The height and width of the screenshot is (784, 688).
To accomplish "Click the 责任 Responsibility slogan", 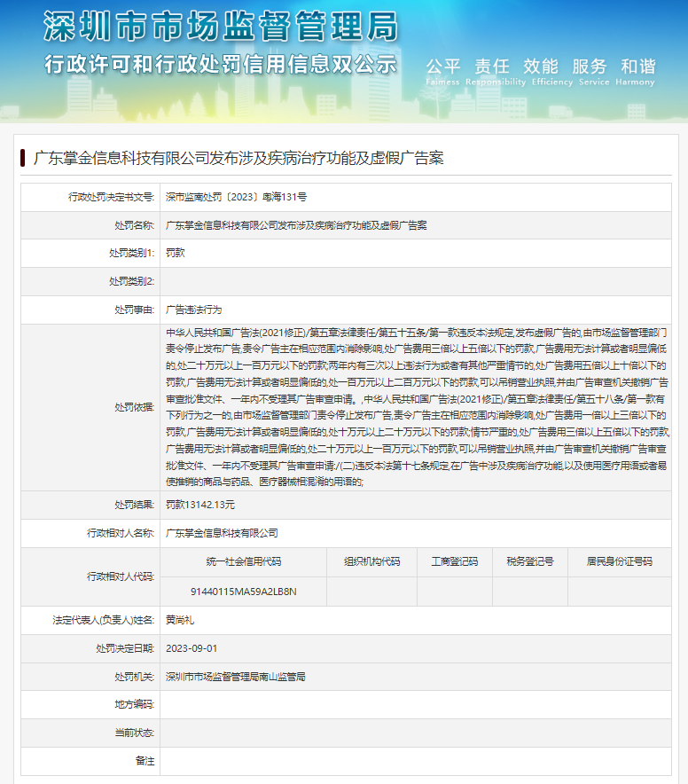I will click(496, 72).
